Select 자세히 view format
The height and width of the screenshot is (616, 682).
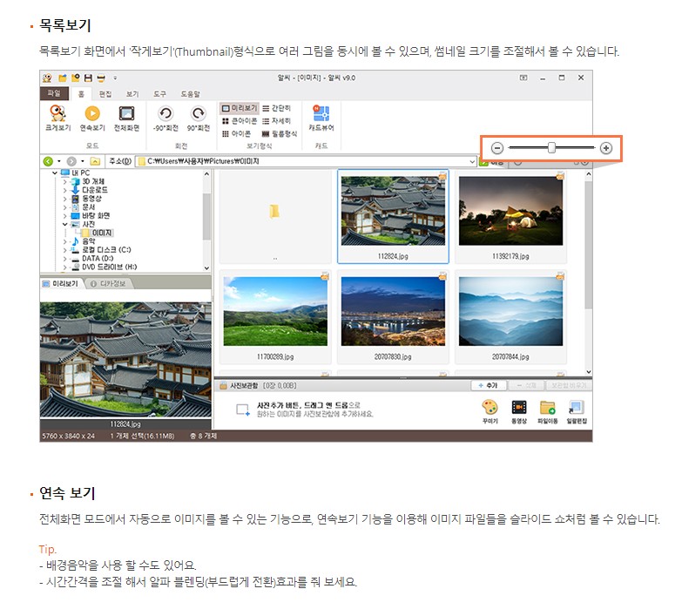point(276,120)
